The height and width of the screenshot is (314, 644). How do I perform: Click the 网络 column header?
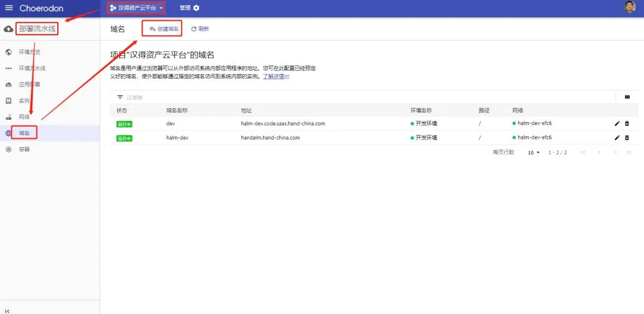pyautogui.click(x=518, y=111)
